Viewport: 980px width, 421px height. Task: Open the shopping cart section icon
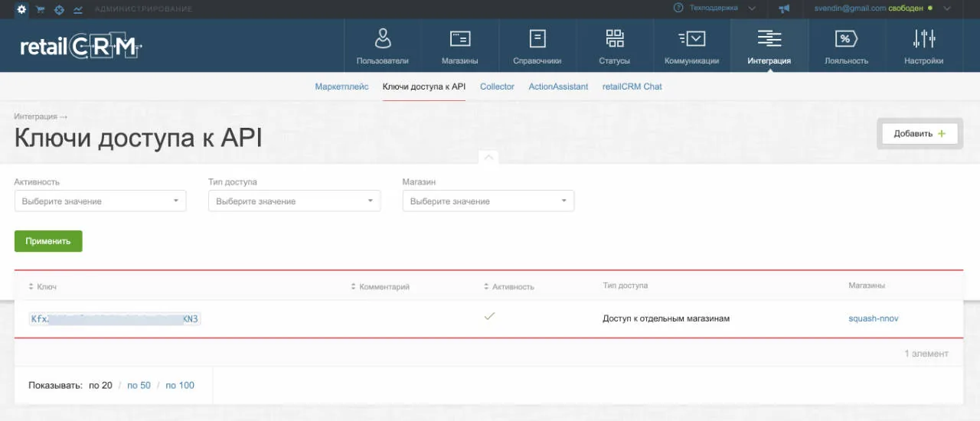[41, 9]
